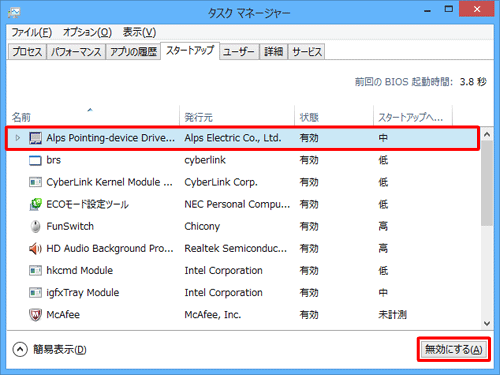
Task: Select the igfxTray Module row name
Action: (x=83, y=293)
